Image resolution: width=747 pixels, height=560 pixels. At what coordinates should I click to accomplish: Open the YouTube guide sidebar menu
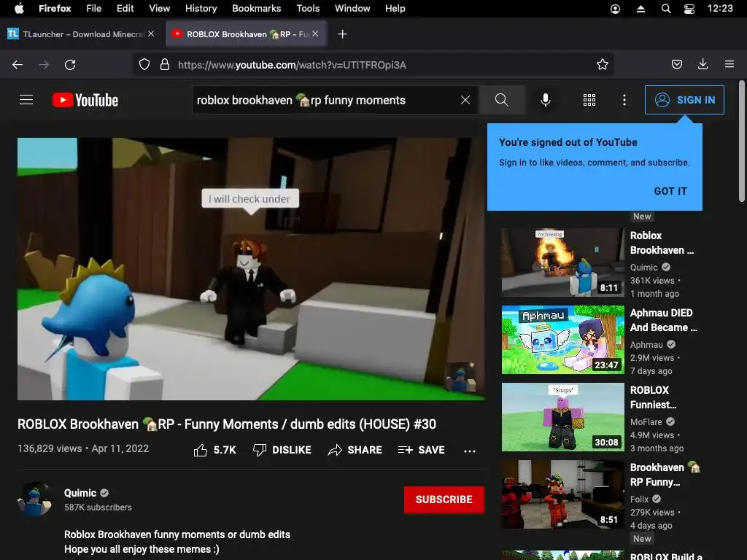[x=26, y=99]
